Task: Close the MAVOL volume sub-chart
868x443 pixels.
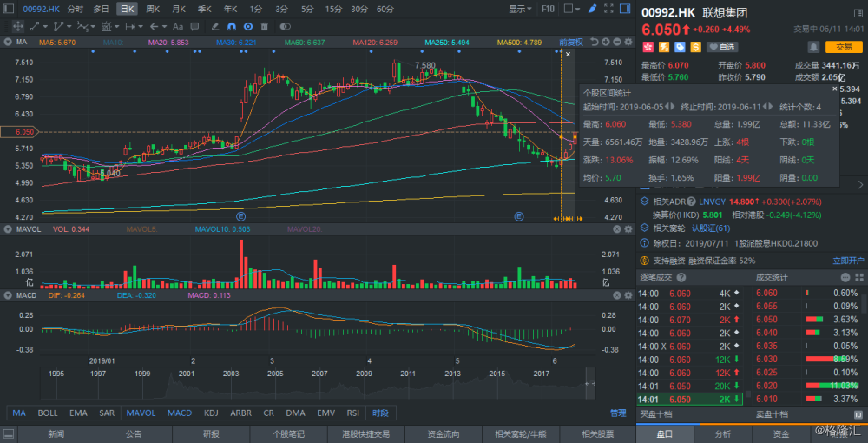Action: pyautogui.click(x=617, y=228)
